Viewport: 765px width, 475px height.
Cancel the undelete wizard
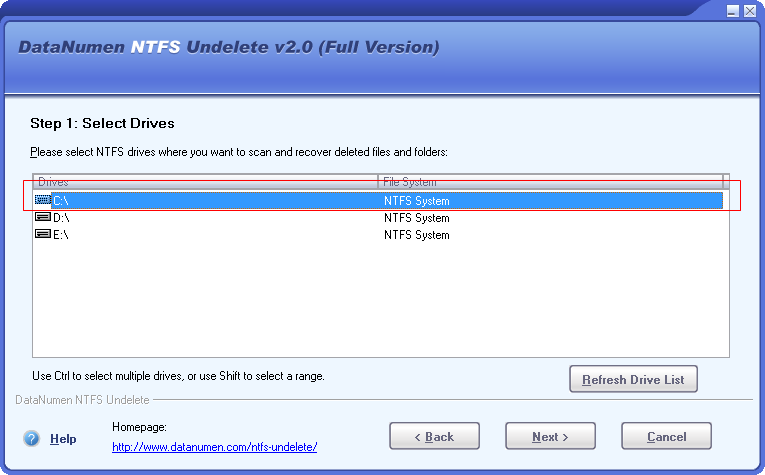pos(666,436)
